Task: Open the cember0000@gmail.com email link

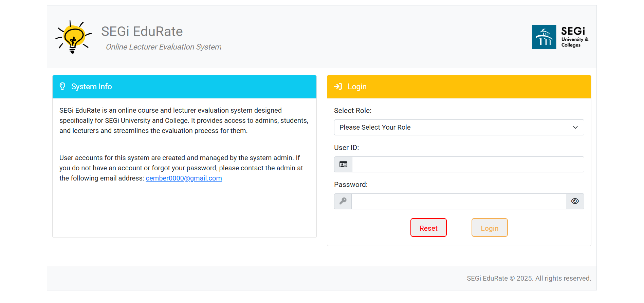Action: point(184,178)
